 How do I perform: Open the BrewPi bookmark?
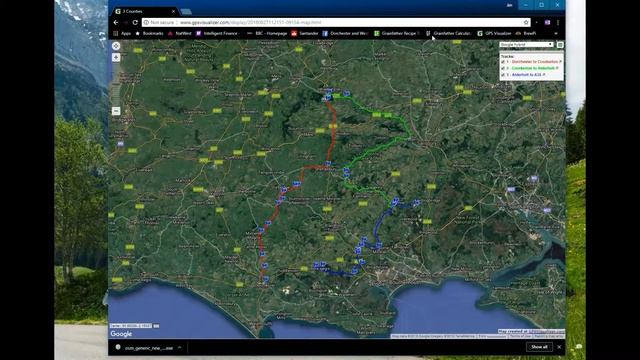[x=526, y=33]
